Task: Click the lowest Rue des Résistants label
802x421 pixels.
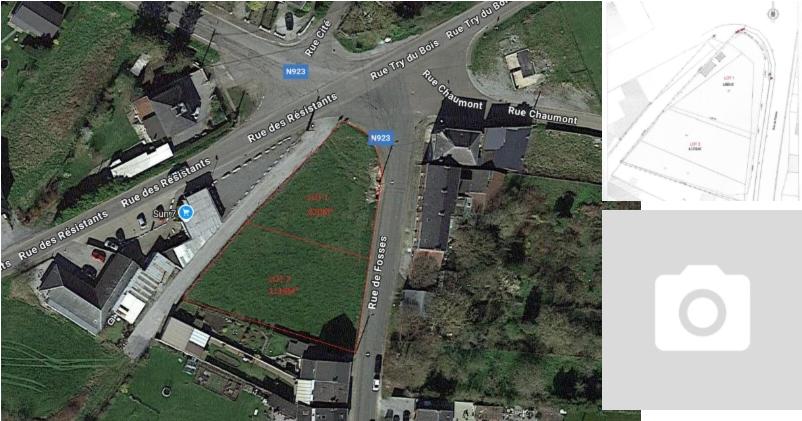Action: click(63, 235)
